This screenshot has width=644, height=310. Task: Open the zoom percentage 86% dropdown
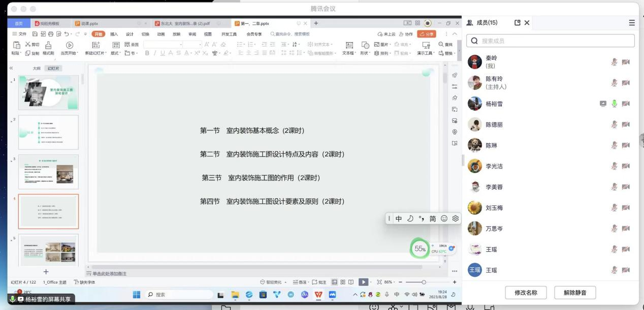389,282
